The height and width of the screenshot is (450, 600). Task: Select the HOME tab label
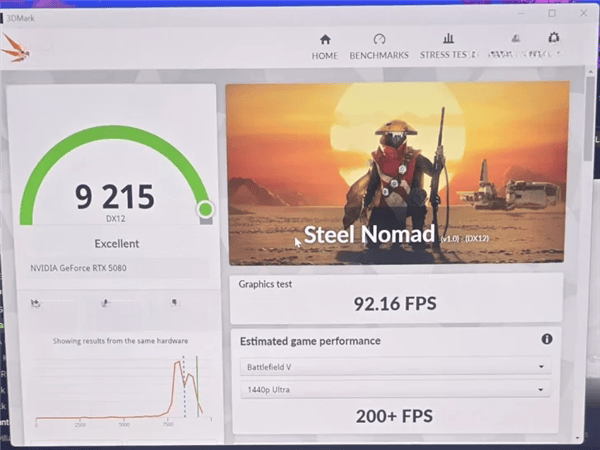(x=325, y=56)
